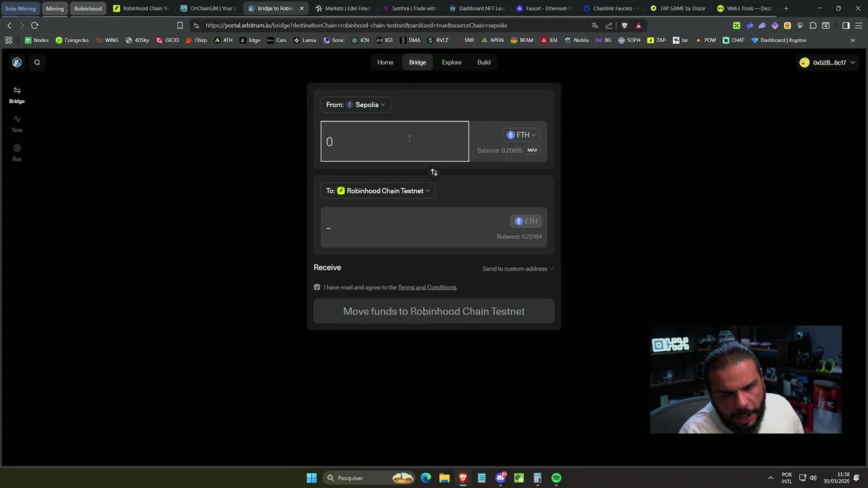Open Spotify from taskbar

coord(556,478)
